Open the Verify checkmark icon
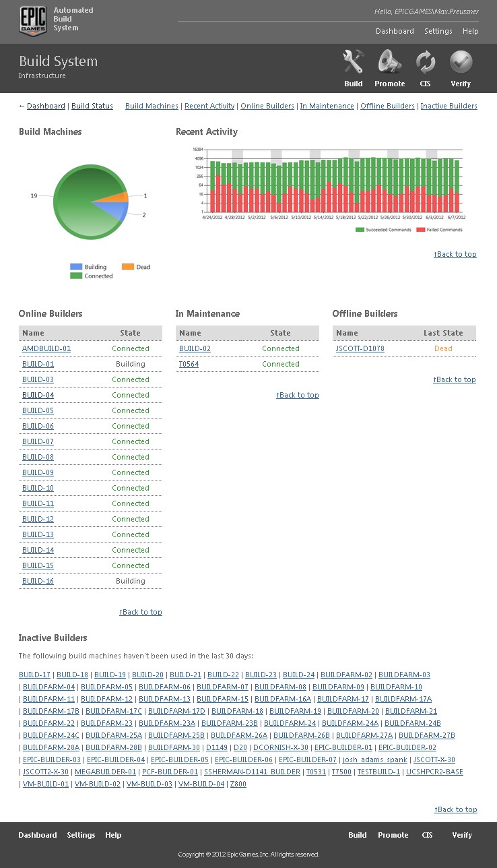497x868 pixels. [461, 62]
